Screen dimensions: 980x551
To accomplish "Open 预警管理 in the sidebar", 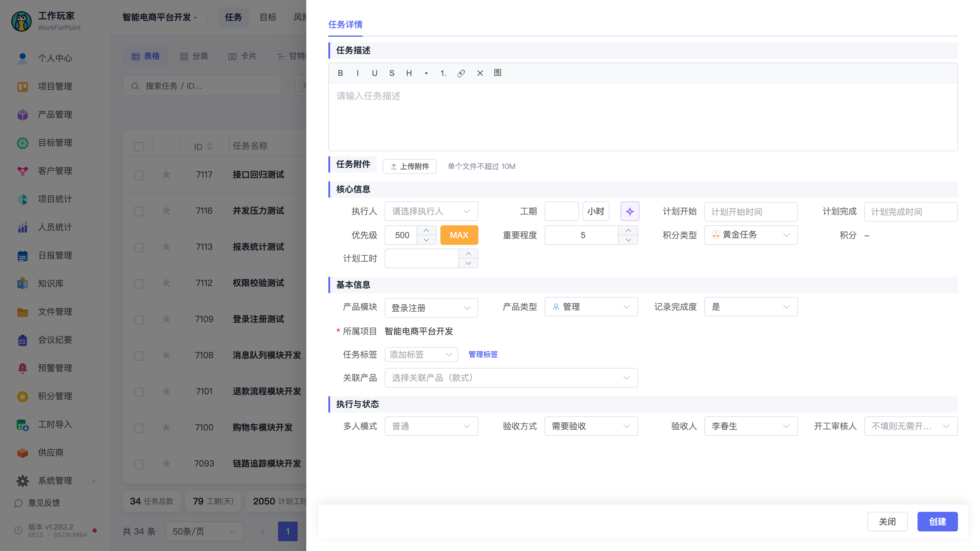I will click(55, 368).
